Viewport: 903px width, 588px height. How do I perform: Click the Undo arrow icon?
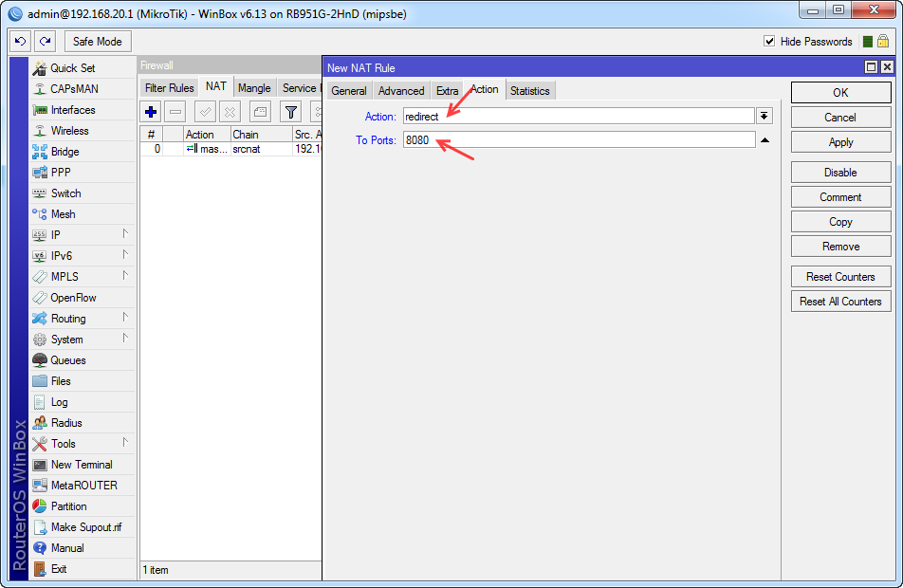[21, 42]
